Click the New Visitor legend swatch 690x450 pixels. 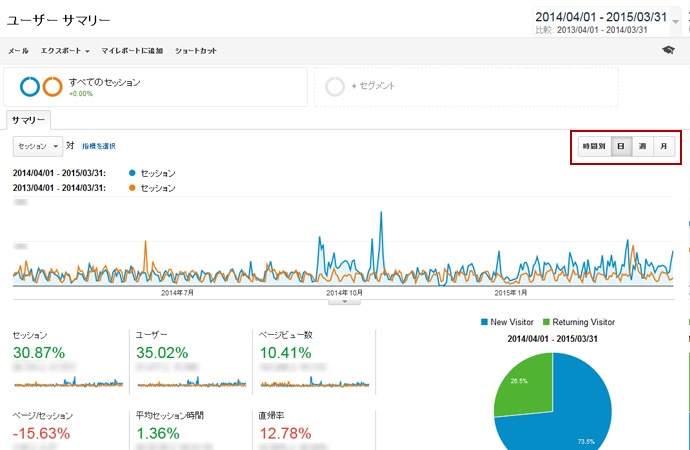[x=484, y=322]
